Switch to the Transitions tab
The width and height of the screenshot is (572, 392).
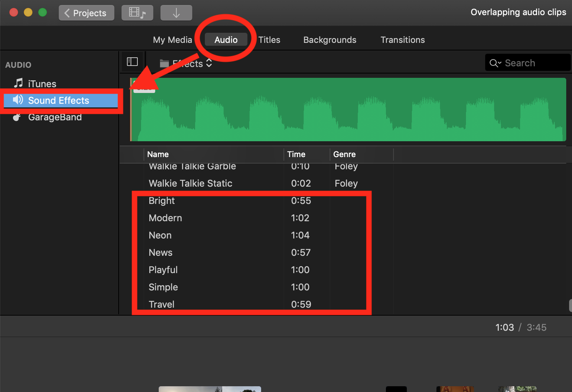tap(403, 40)
